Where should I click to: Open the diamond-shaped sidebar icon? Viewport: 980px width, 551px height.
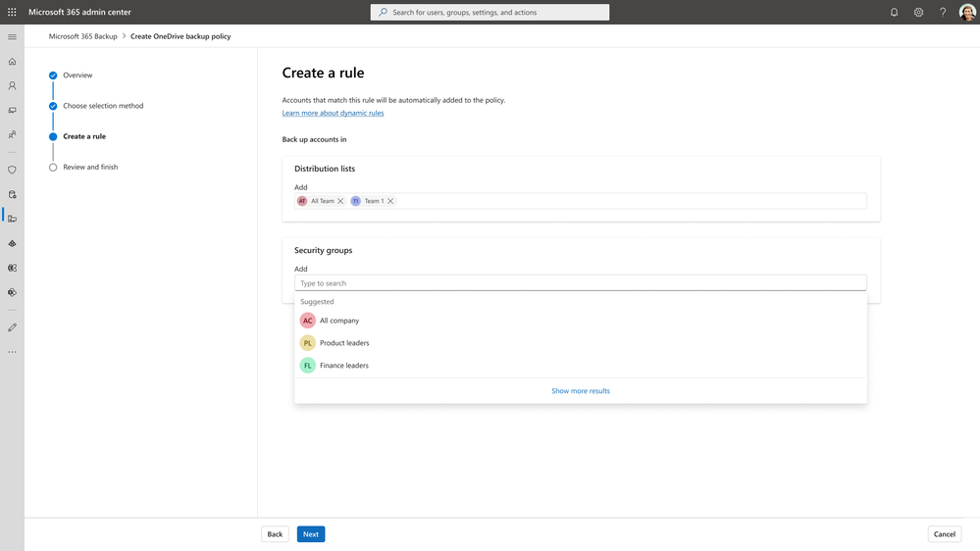pyautogui.click(x=12, y=244)
